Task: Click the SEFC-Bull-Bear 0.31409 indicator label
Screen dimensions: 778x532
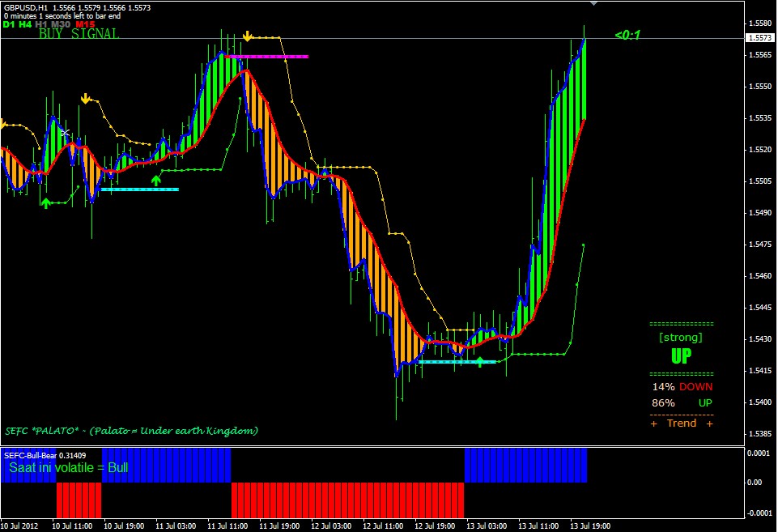Action: click(45, 455)
